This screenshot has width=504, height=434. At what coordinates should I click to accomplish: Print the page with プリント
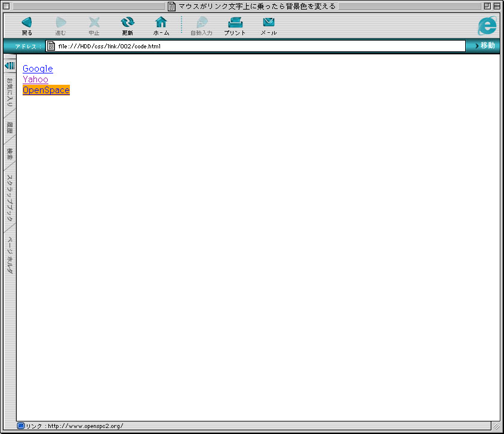[x=235, y=26]
